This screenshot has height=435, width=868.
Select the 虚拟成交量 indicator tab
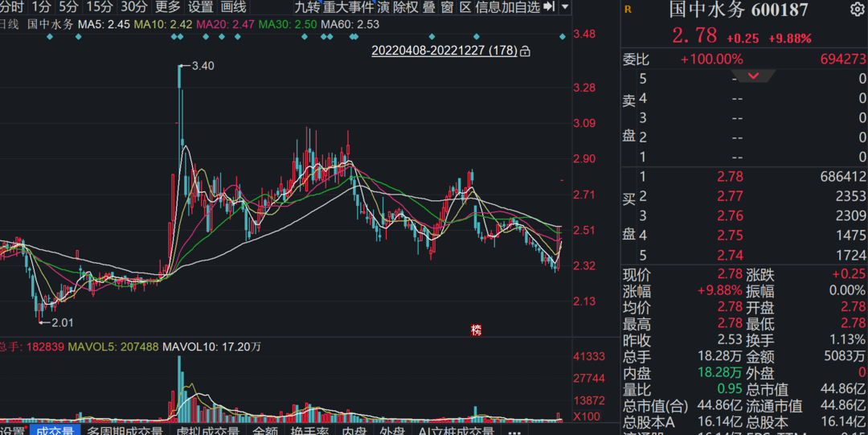208,430
